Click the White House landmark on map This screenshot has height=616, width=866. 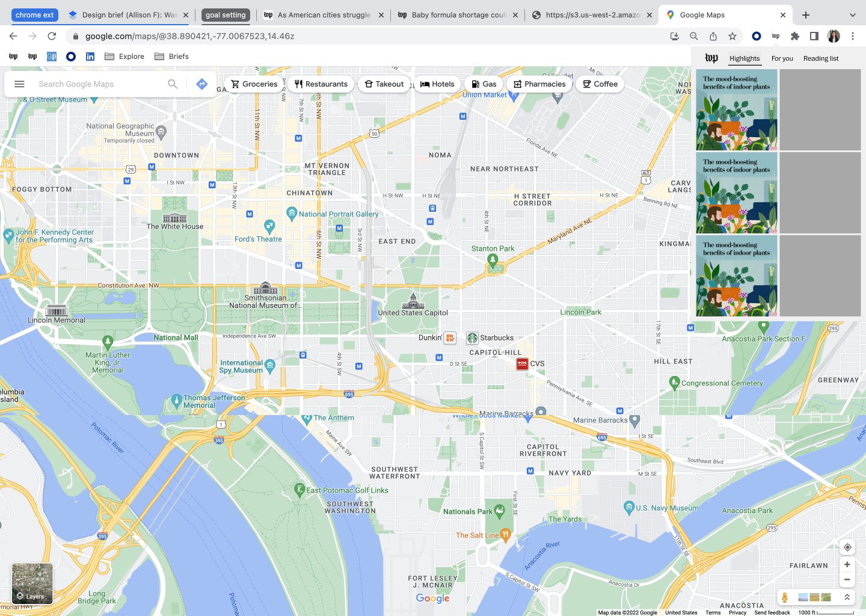[x=175, y=221]
